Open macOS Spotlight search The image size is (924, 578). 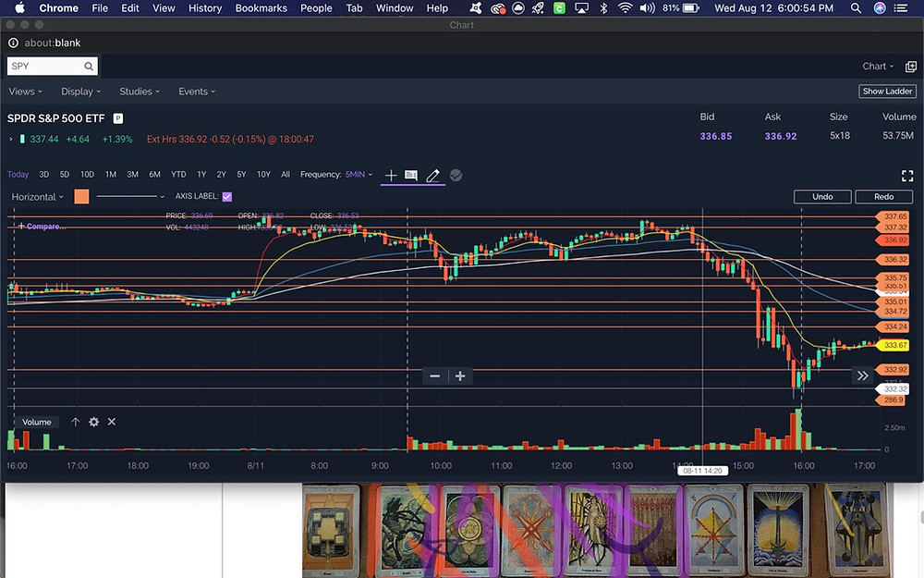pos(856,8)
